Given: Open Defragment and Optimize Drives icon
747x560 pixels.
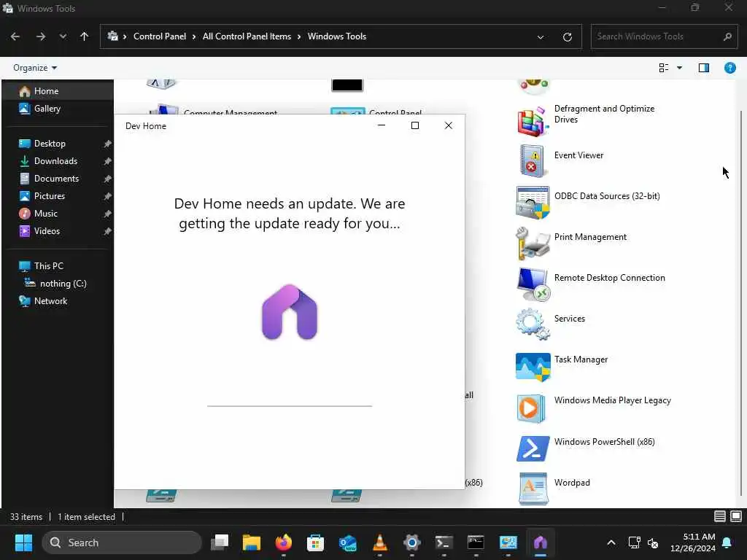Looking at the screenshot, I should (x=533, y=122).
